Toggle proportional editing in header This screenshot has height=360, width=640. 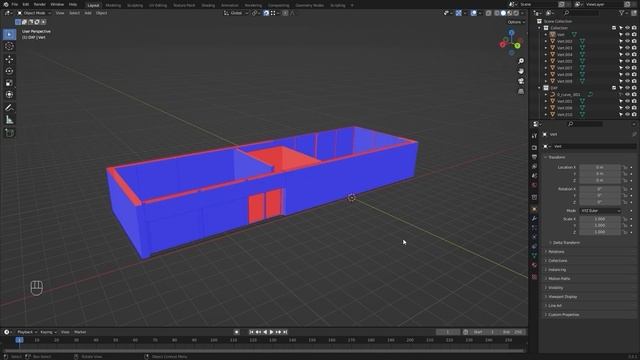(285, 13)
